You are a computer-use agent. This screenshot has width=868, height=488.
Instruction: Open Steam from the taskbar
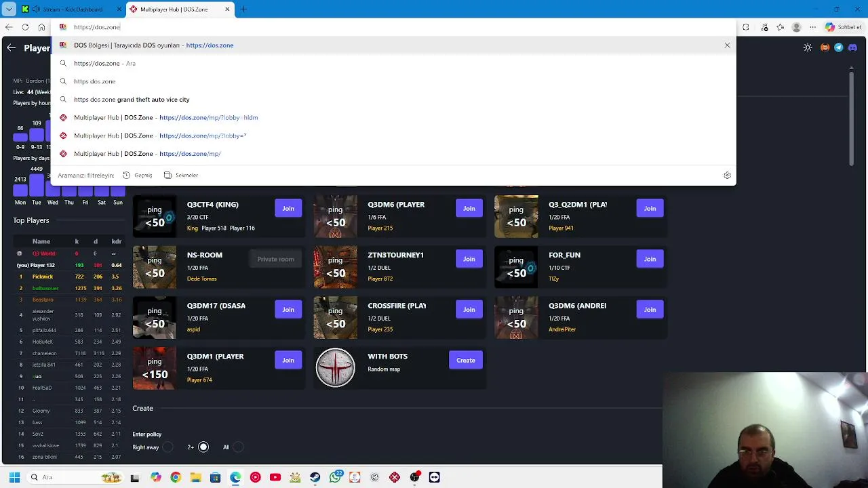click(x=315, y=477)
